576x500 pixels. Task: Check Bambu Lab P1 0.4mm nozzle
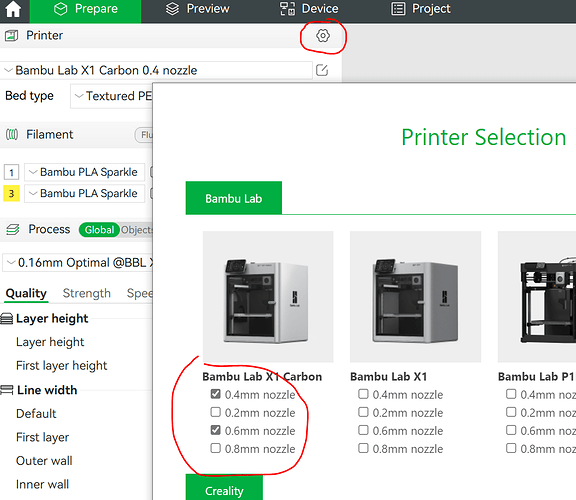(x=511, y=394)
